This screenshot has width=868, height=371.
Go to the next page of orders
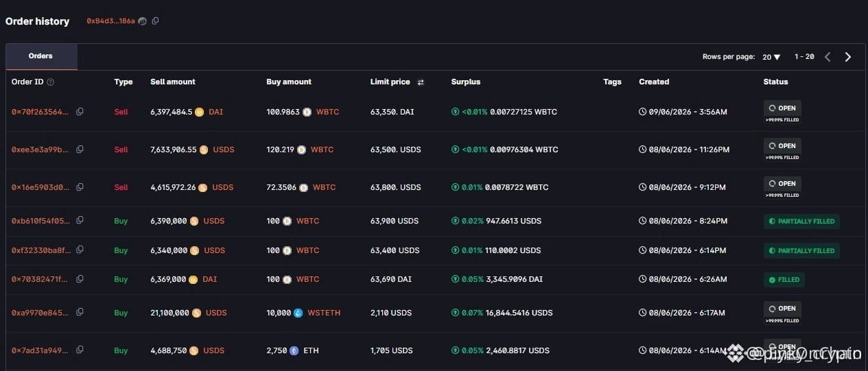[x=848, y=57]
